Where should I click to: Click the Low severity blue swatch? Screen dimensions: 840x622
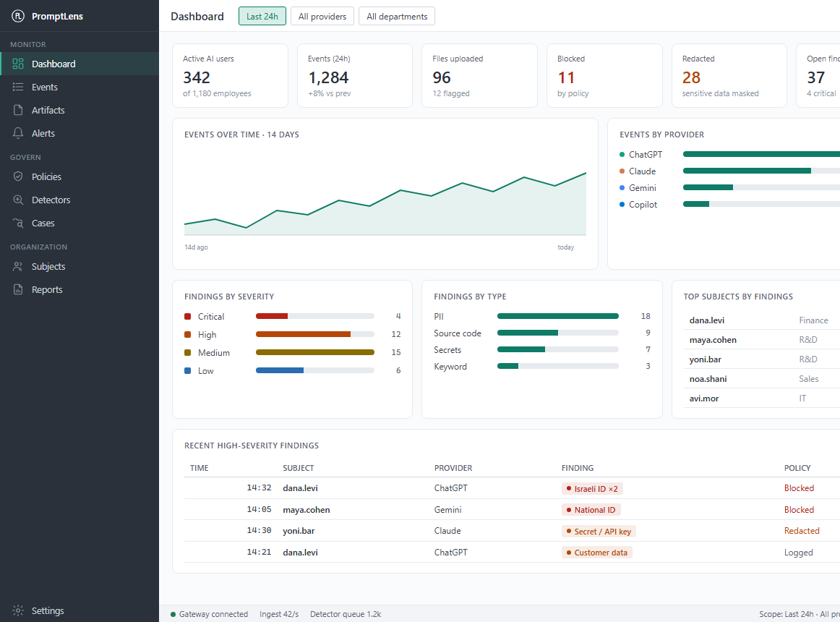click(187, 370)
